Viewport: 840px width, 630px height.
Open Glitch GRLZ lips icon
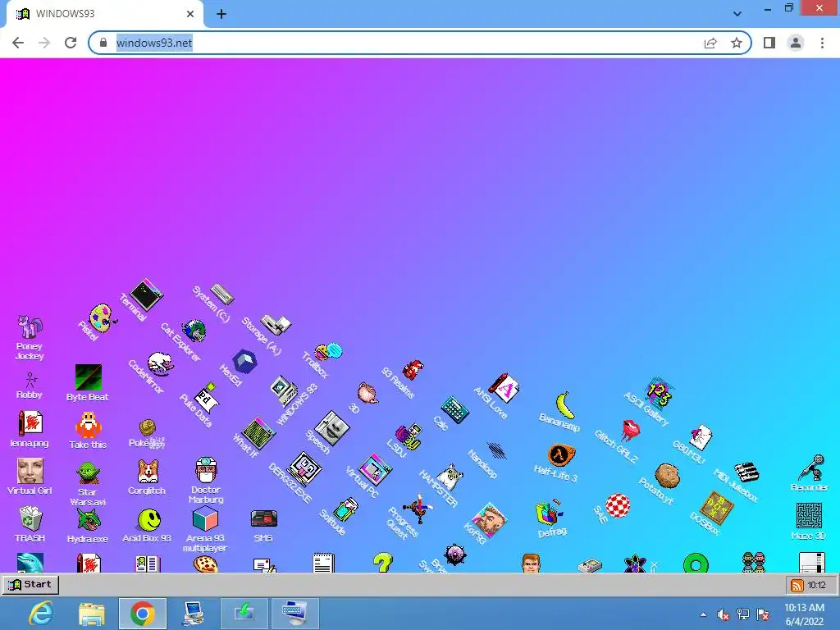tap(631, 430)
